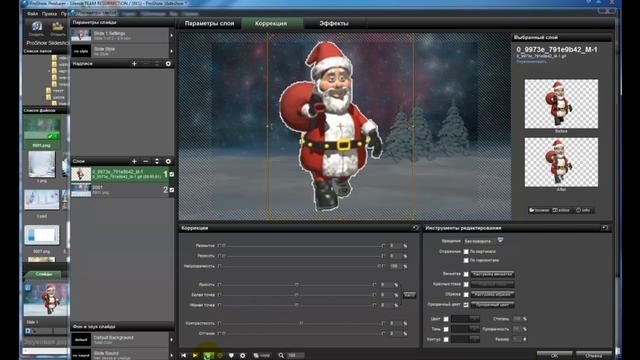Select layer 1 Santa gif row
Screen dimensions: 640x360
coord(119,174)
